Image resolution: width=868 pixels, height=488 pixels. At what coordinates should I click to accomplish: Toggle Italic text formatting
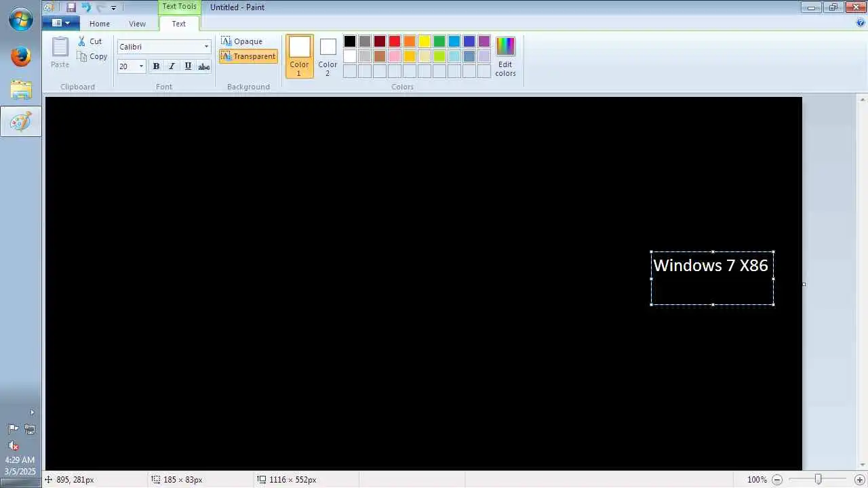point(172,66)
